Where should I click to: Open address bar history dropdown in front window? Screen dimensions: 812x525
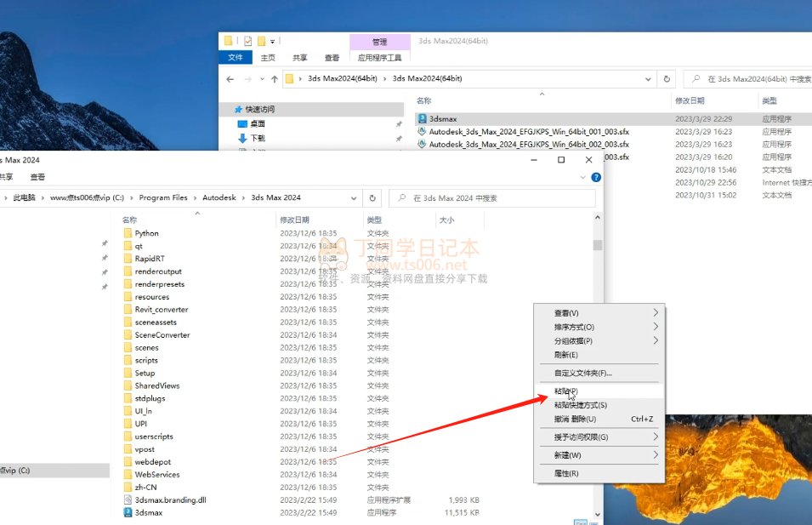tap(354, 197)
